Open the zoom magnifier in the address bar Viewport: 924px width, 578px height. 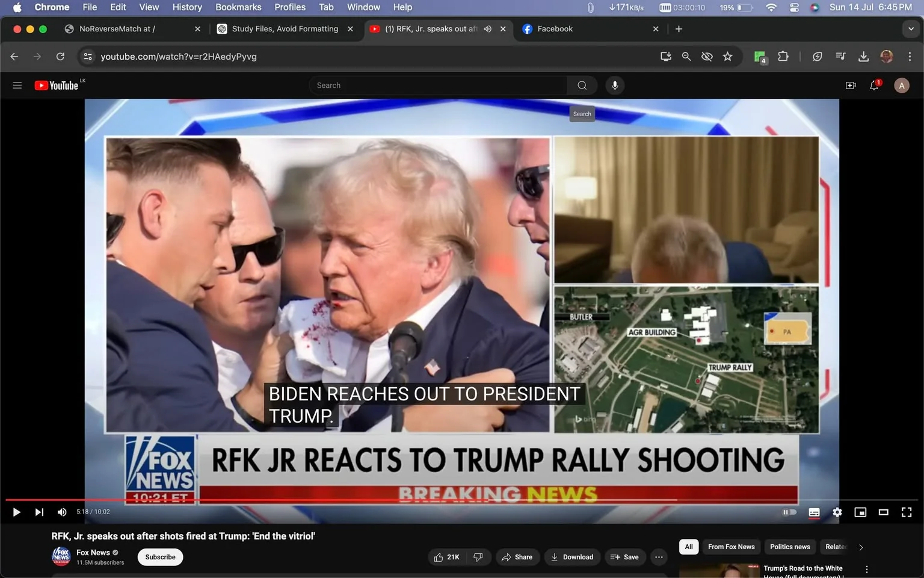pyautogui.click(x=686, y=57)
